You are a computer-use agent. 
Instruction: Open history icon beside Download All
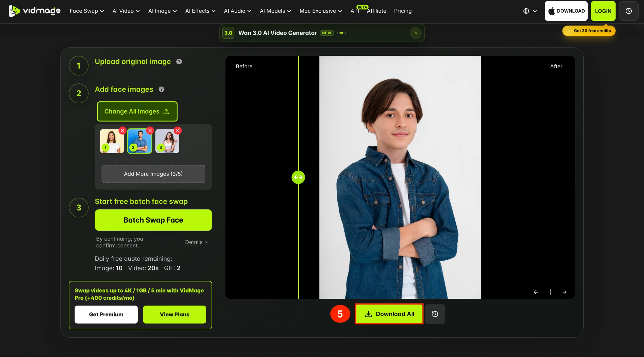(435, 314)
